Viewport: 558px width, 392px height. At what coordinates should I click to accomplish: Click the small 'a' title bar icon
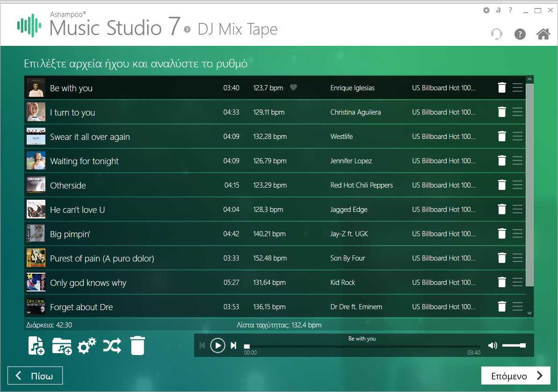498,10
